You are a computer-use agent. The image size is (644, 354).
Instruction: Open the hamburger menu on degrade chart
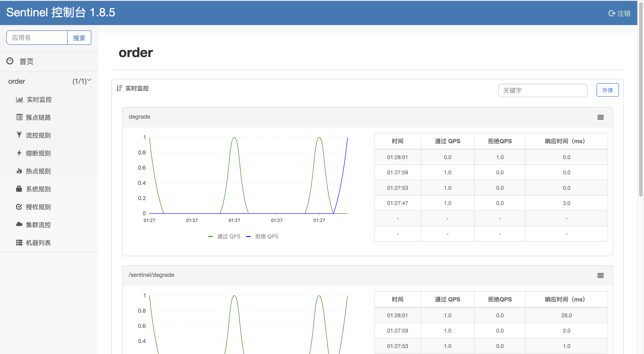tap(601, 117)
